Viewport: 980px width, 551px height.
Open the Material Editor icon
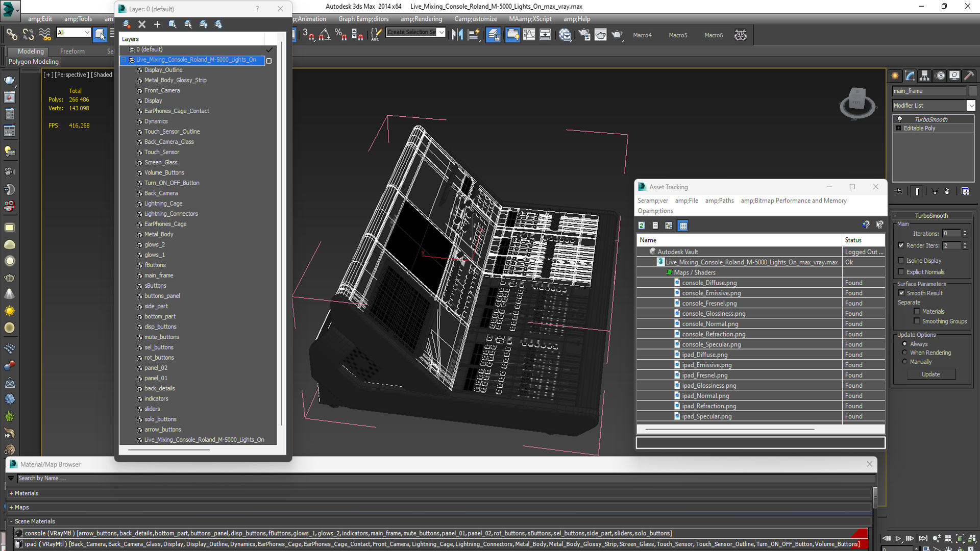tap(565, 35)
